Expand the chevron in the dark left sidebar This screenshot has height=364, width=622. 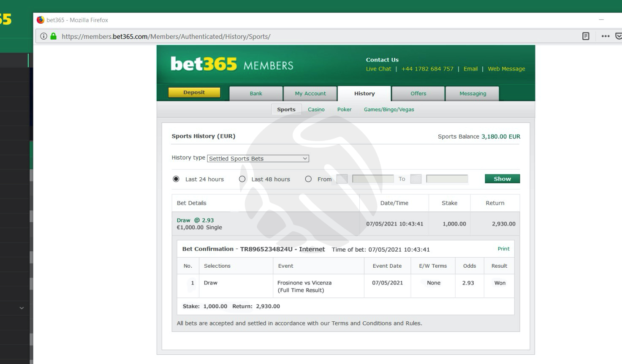coord(22,308)
